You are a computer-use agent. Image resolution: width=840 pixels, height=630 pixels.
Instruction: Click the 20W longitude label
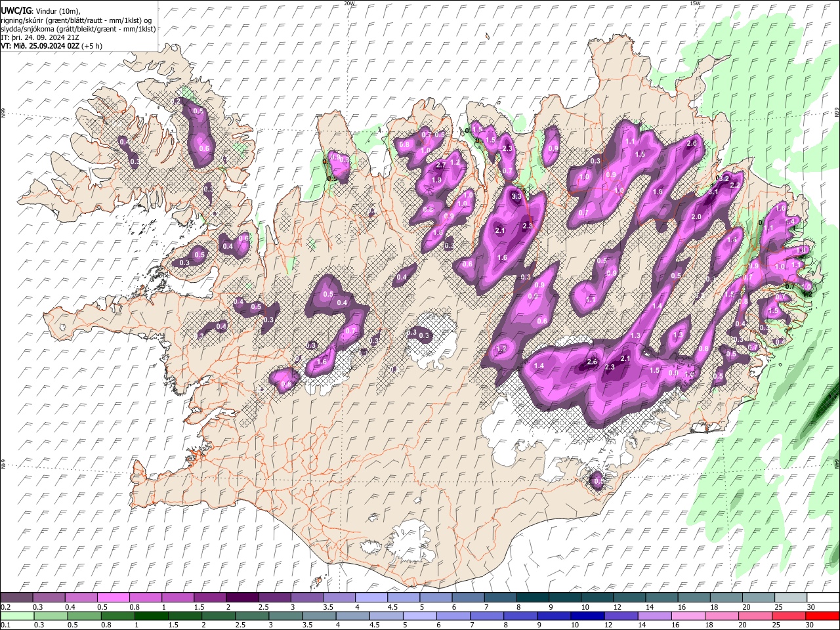click(350, 3)
